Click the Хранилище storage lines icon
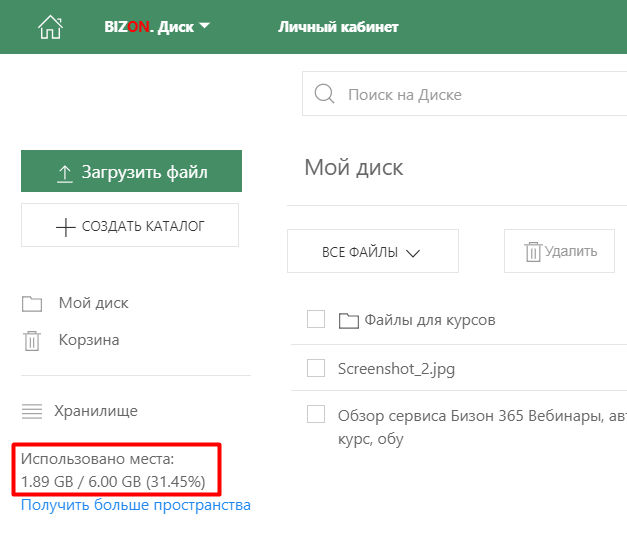627x546 pixels. 32,411
